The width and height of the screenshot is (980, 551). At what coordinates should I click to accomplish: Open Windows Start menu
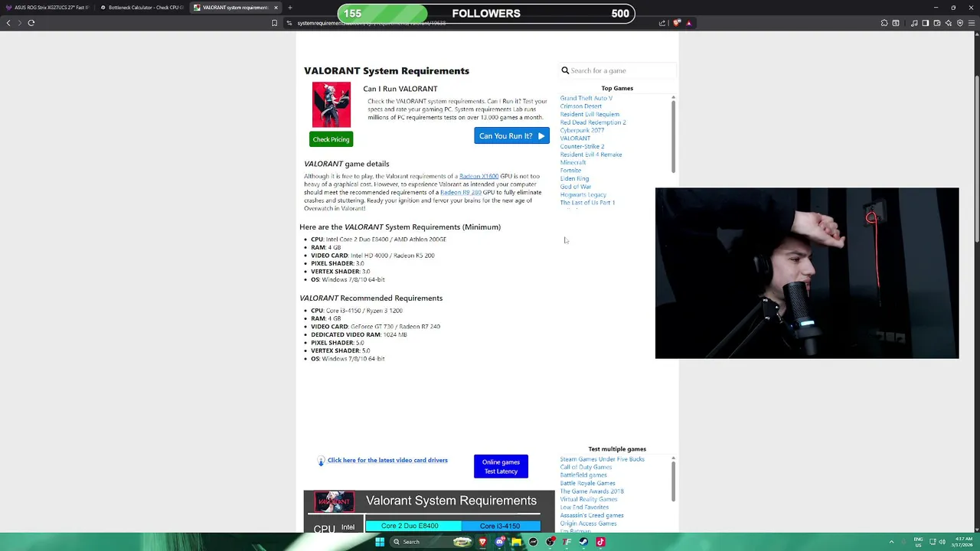click(x=380, y=542)
